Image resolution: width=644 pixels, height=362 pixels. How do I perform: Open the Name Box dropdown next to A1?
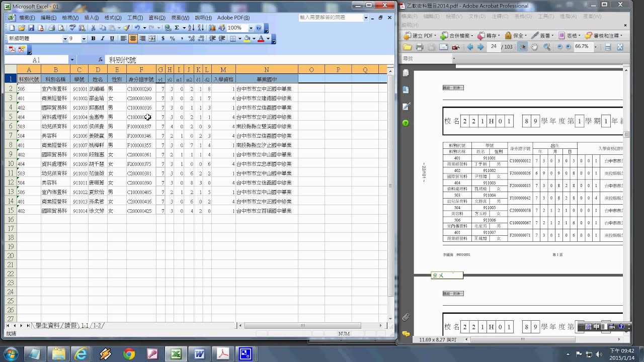pos(72,60)
